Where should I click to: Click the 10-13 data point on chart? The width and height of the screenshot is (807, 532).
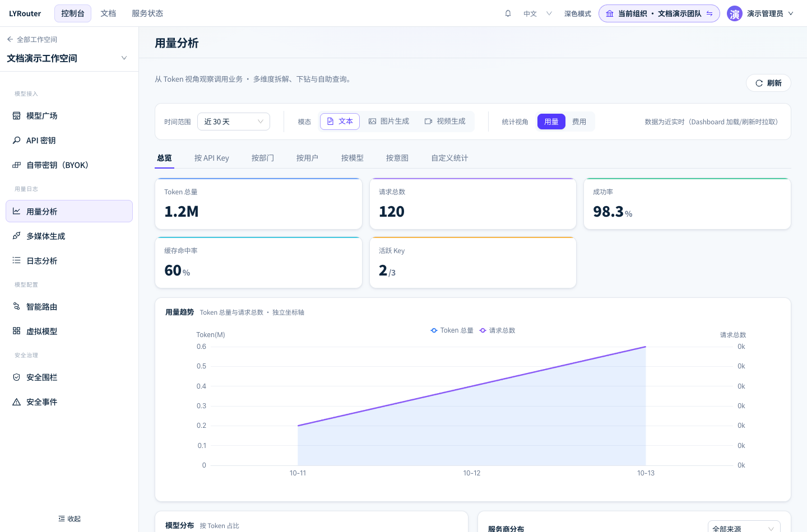[x=646, y=347]
